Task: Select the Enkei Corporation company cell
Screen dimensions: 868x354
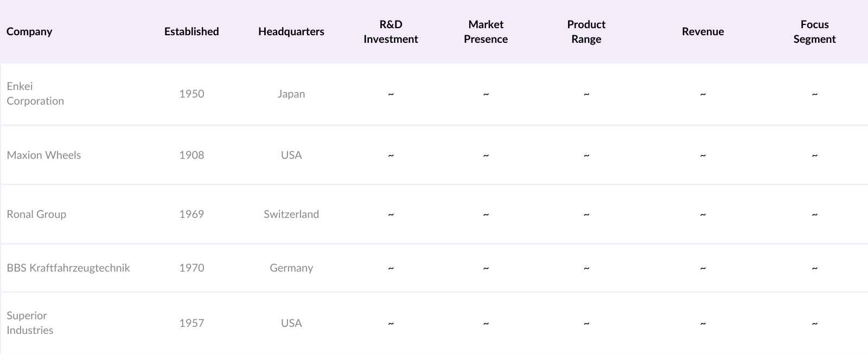Action: tap(35, 93)
